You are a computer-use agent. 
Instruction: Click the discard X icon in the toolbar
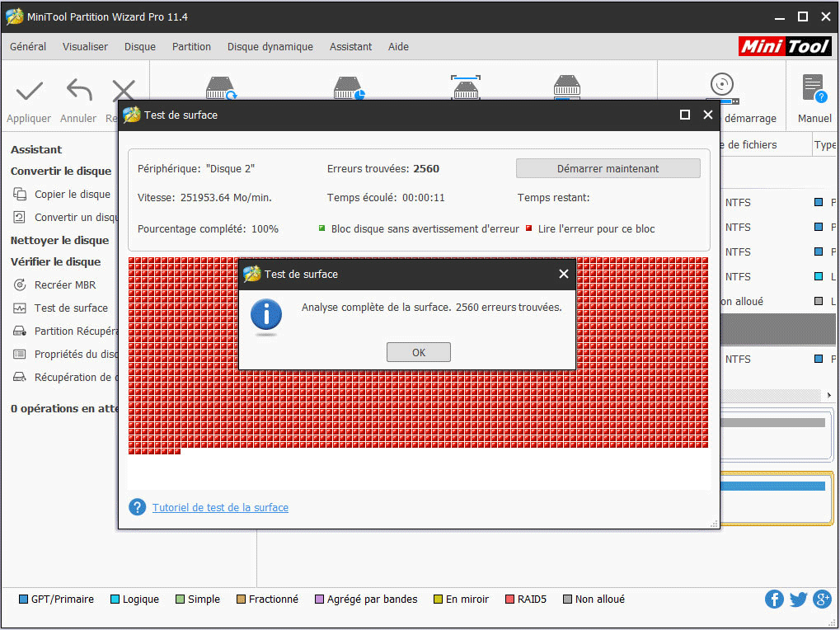123,91
